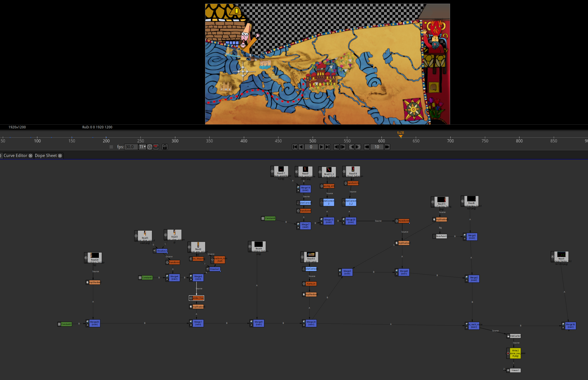
Task: Select the Read18 node
Action: (x=351, y=172)
